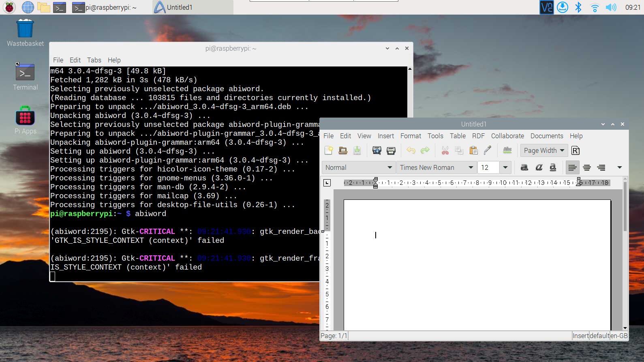Open the volume control tray icon

pyautogui.click(x=611, y=7)
